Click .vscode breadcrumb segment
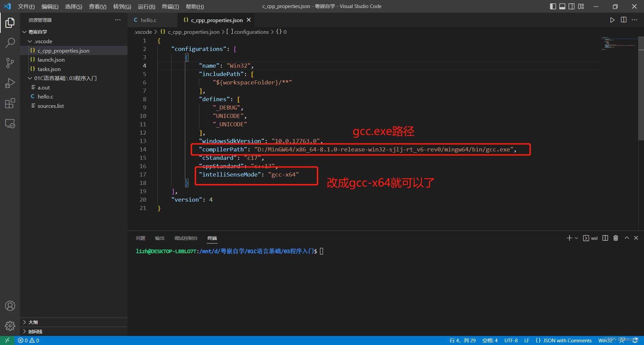The image size is (644, 345). click(x=143, y=32)
